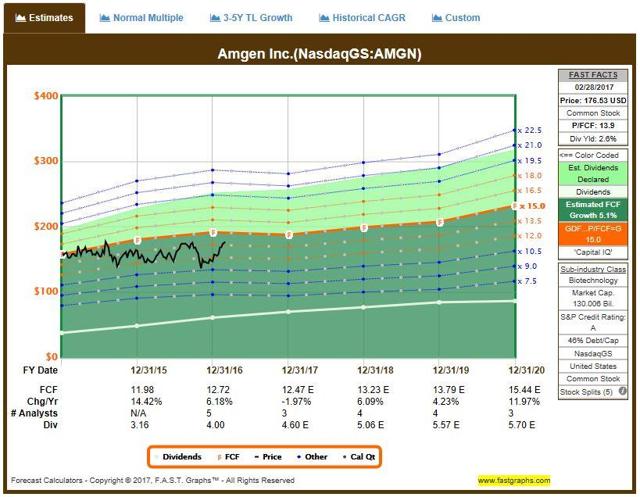Click the 'Capital IQ' source label
This screenshot has height=497, width=640.
(593, 252)
